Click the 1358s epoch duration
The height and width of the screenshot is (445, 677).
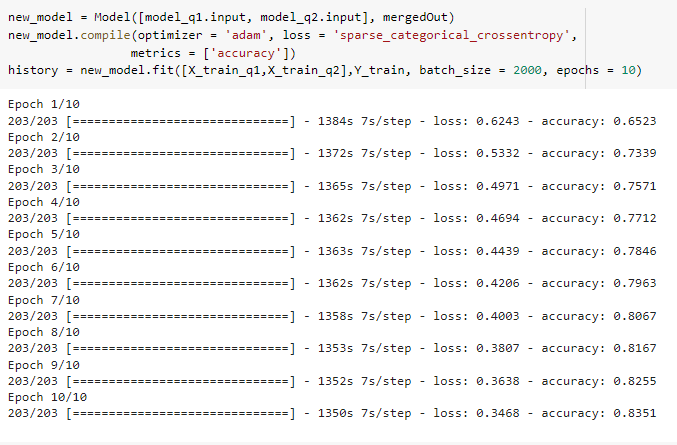tap(335, 316)
